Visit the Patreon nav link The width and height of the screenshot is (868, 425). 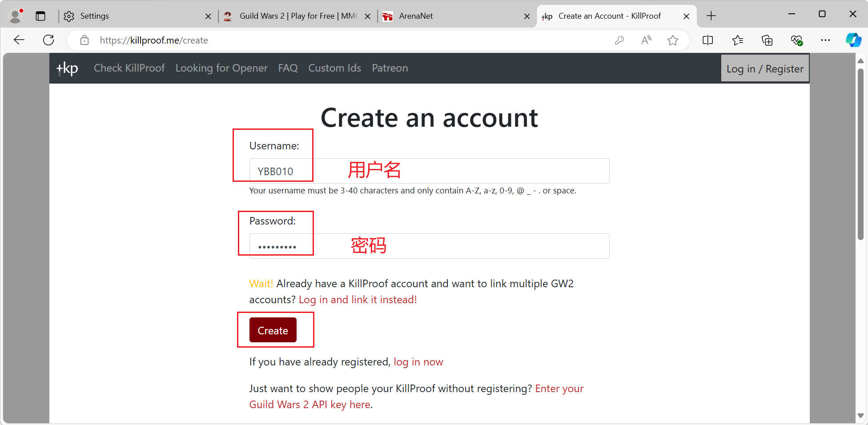(390, 68)
